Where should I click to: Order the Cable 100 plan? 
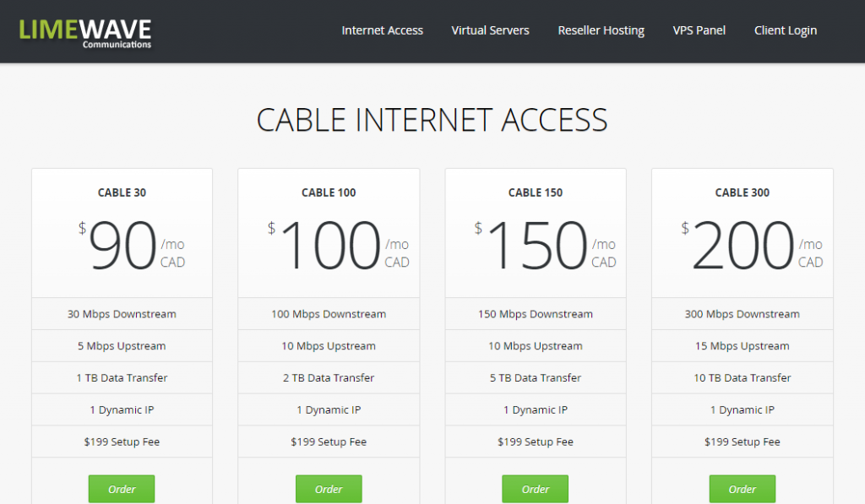pyautogui.click(x=329, y=489)
